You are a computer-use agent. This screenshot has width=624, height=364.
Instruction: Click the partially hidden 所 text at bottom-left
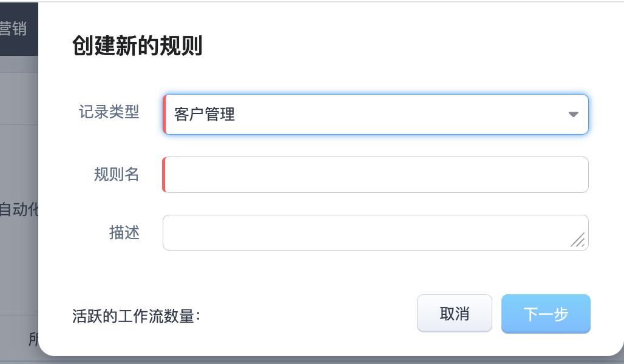[34, 339]
